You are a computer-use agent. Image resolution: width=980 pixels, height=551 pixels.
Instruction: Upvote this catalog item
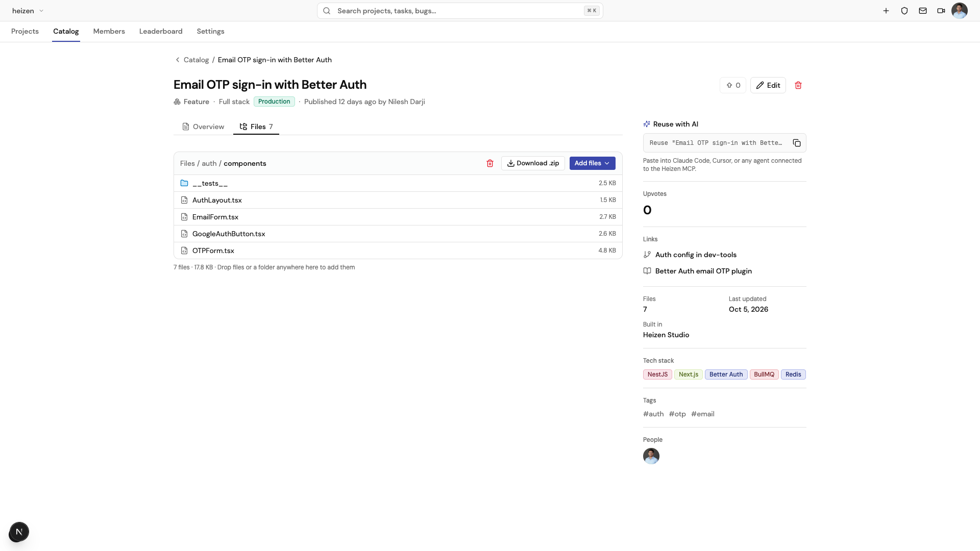[x=733, y=85]
